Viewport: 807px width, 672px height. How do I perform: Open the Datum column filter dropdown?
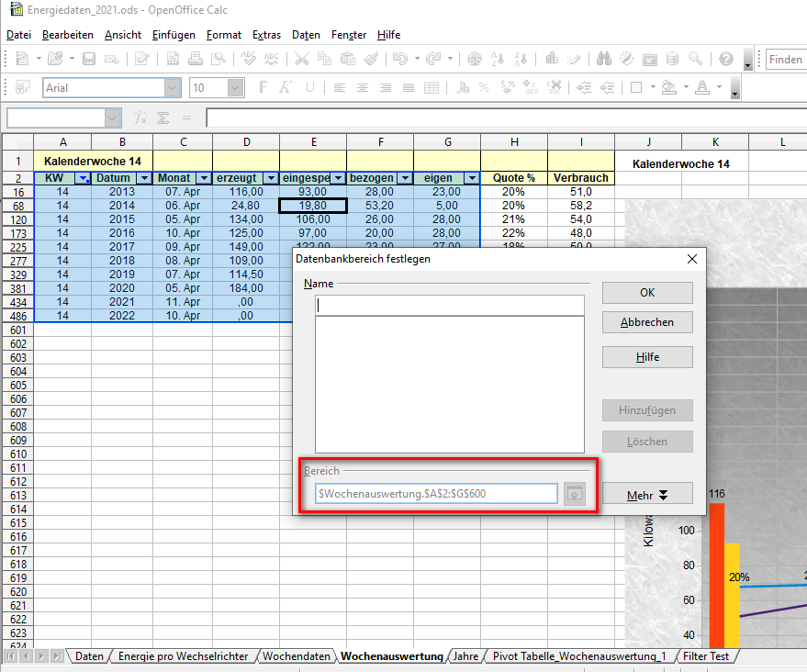pyautogui.click(x=143, y=178)
